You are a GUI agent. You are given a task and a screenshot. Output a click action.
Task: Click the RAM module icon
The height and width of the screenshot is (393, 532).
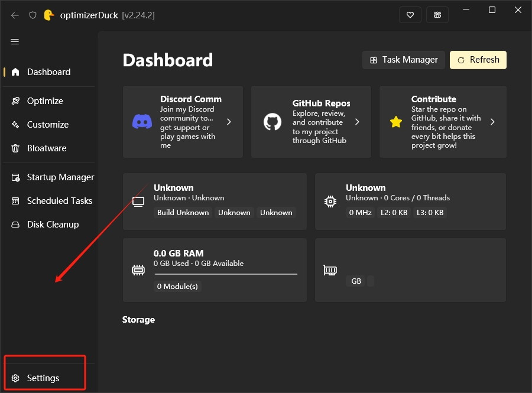point(138,270)
